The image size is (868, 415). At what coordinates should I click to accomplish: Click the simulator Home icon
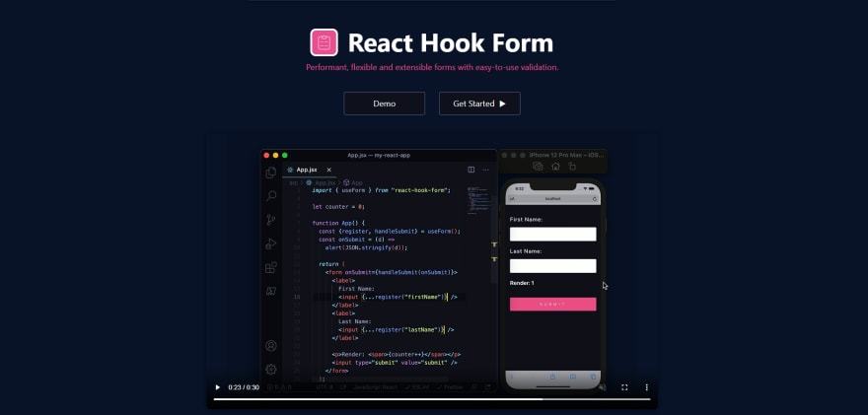[x=555, y=166]
